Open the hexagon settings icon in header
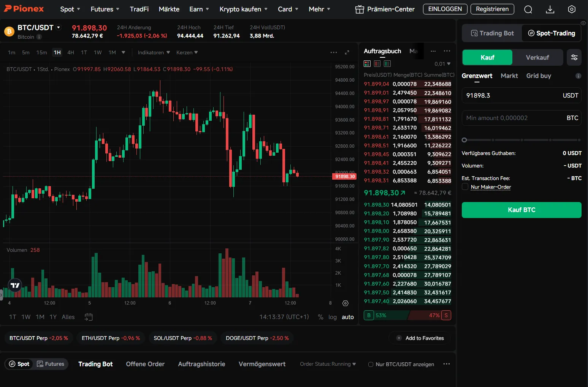Image resolution: width=588 pixels, height=387 pixels. (572, 9)
